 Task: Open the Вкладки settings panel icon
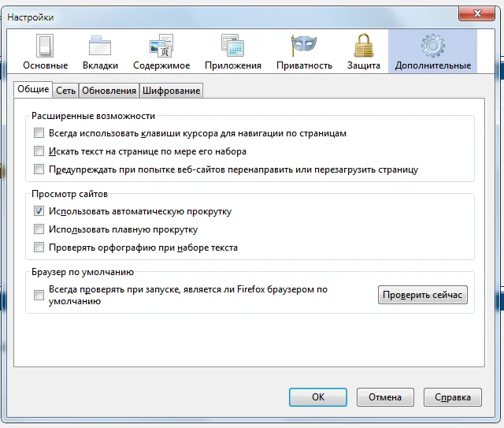100,47
